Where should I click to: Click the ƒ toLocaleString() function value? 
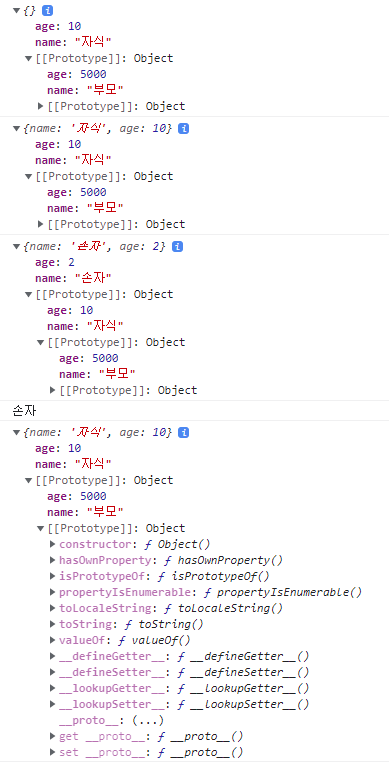point(223,609)
